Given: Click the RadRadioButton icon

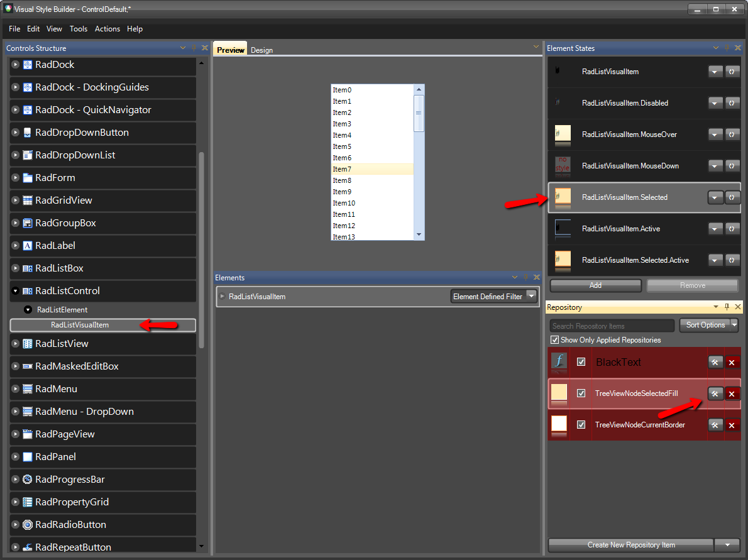Looking at the screenshot, I should (28, 525).
